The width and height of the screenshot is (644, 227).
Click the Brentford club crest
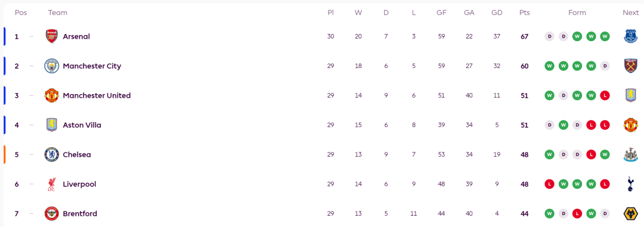(x=52, y=214)
